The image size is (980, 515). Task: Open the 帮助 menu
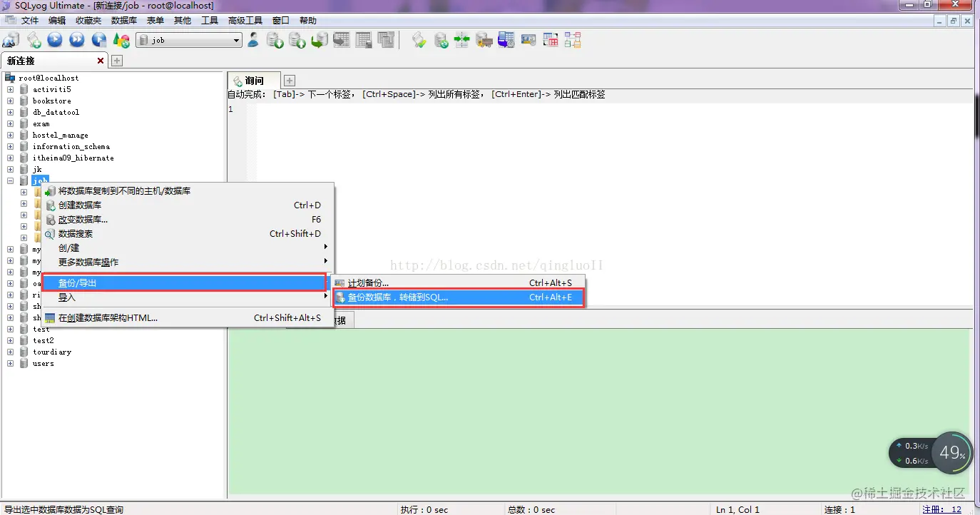click(x=308, y=21)
